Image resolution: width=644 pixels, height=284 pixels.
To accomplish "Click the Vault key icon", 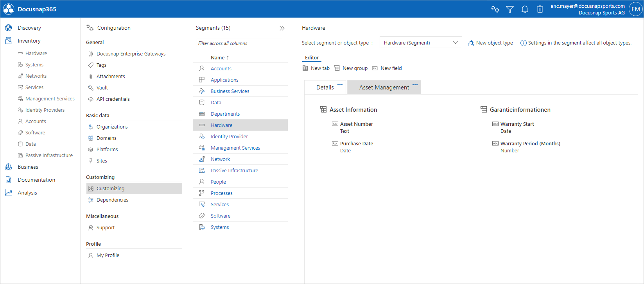I will (x=91, y=88).
